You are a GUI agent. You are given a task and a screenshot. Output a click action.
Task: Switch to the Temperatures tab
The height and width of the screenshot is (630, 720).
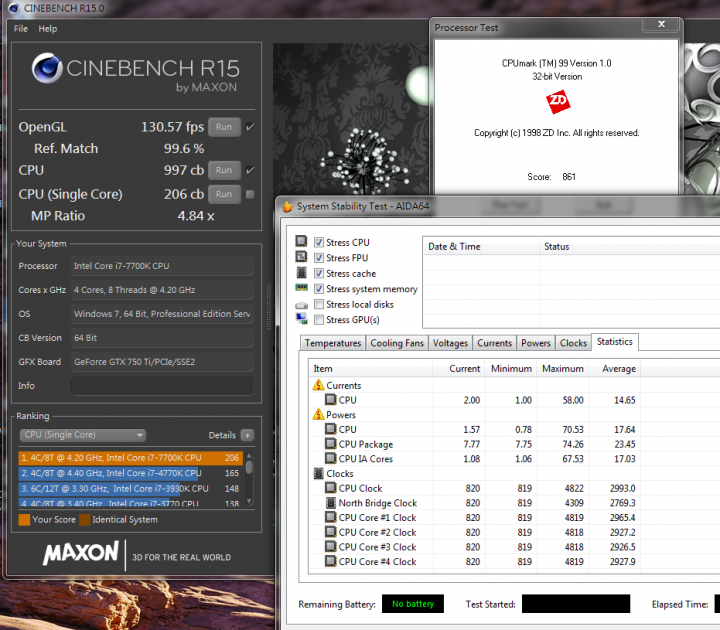pyautogui.click(x=333, y=343)
